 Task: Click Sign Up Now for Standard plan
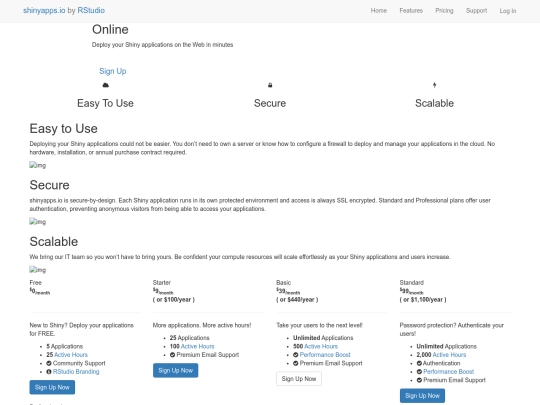click(x=422, y=395)
